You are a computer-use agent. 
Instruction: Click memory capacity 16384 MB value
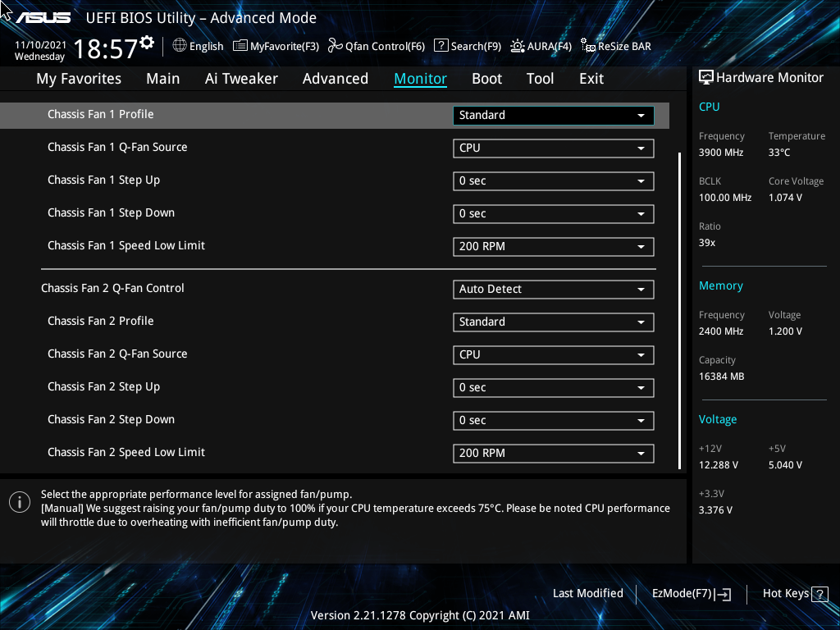click(x=722, y=377)
